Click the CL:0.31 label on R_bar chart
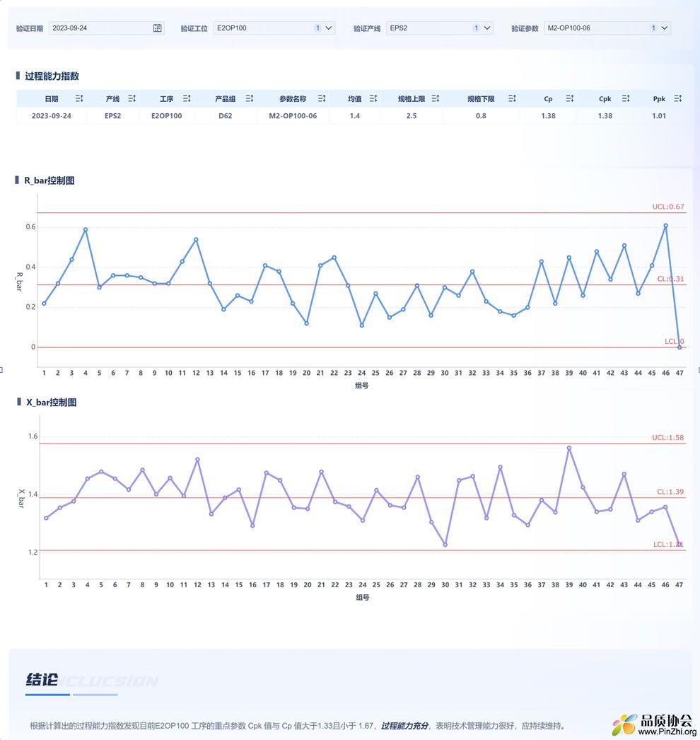Screen dimensions: 700x740 (670, 279)
